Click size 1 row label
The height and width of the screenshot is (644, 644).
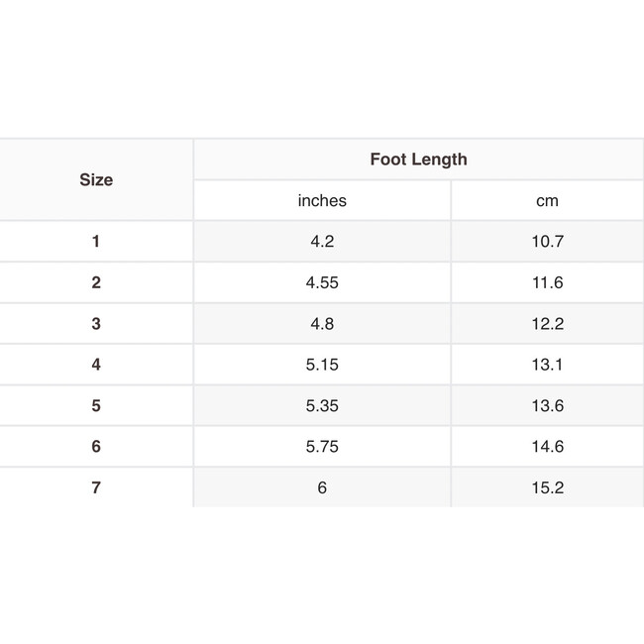[x=96, y=242]
